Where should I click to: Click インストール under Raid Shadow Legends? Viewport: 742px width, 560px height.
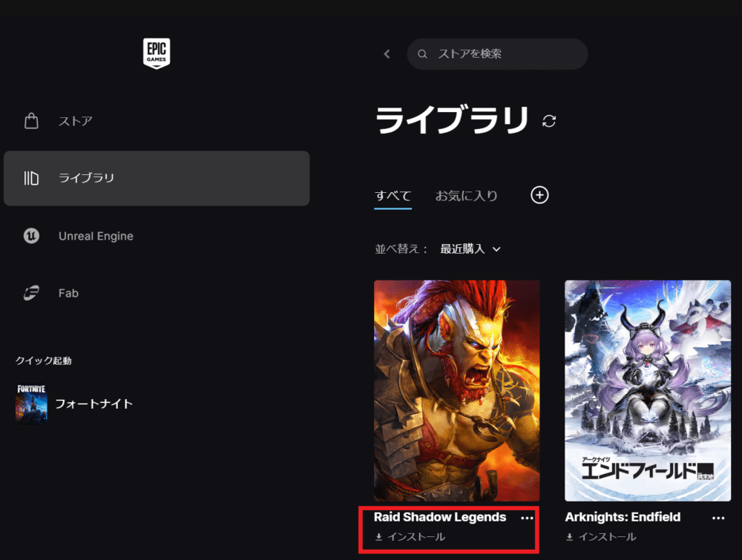pyautogui.click(x=416, y=537)
